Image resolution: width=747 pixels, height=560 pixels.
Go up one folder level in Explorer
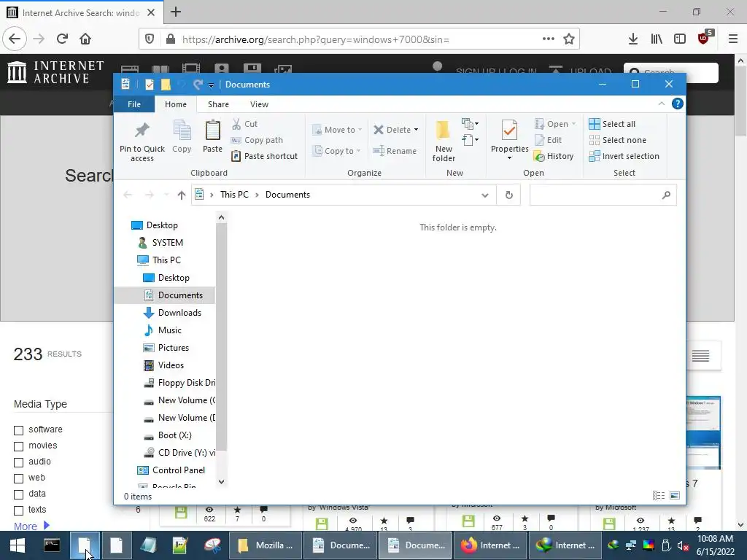[182, 195]
